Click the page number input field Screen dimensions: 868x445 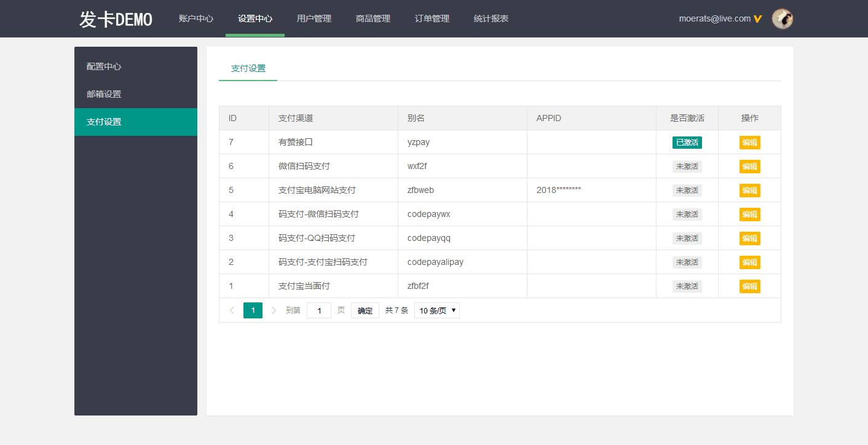[x=319, y=310]
